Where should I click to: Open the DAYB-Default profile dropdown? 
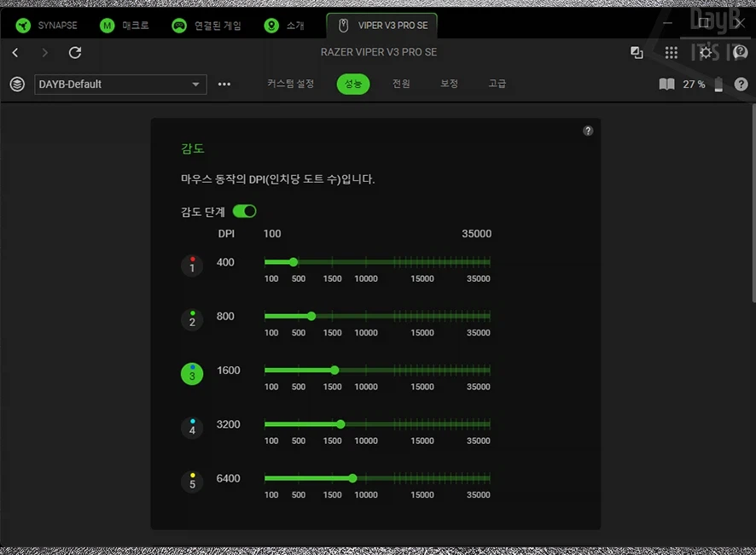119,85
